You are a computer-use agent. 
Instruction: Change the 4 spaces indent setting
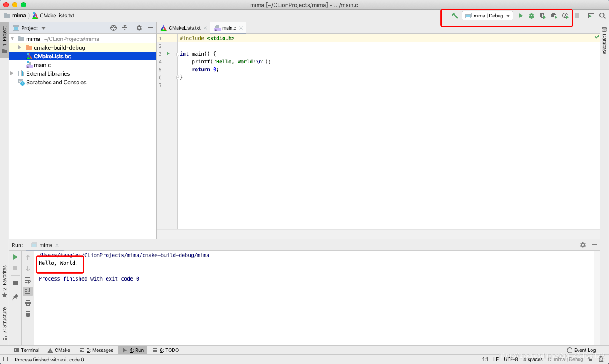[x=533, y=360]
